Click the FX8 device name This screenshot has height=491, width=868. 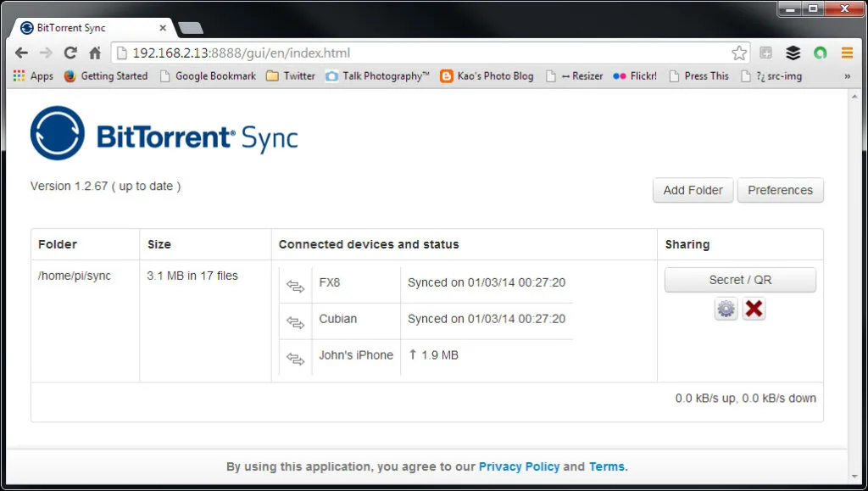(x=330, y=282)
